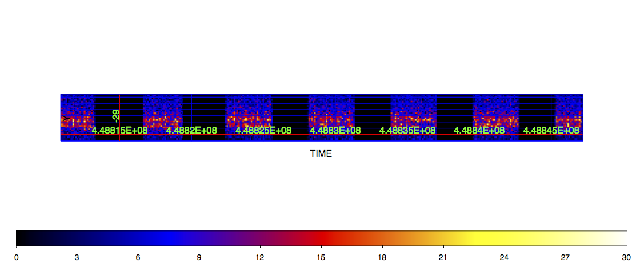Click the 4.48835E+08 time axis label
The height and width of the screenshot is (271, 644).
click(407, 131)
